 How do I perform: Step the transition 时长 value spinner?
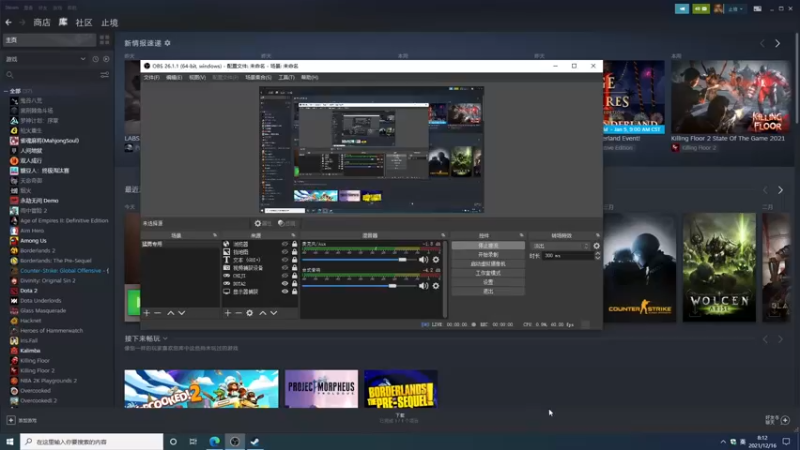[597, 256]
